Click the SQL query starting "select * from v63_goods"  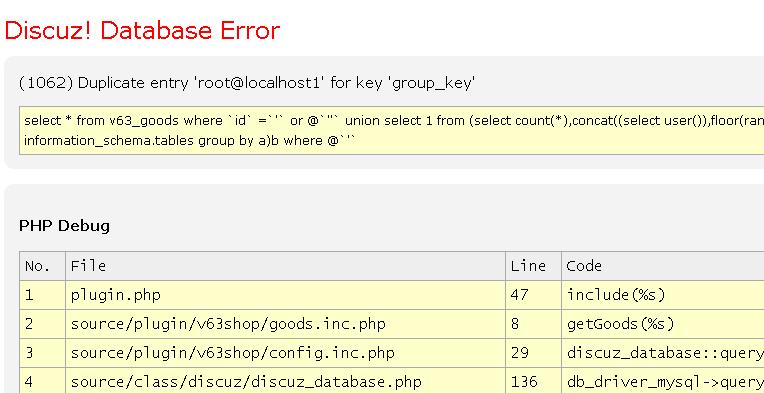[x=394, y=120]
